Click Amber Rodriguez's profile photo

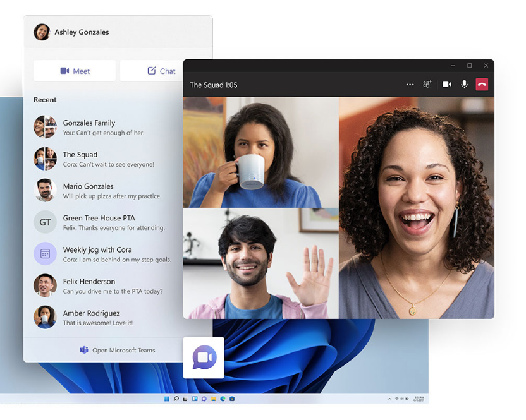45,317
